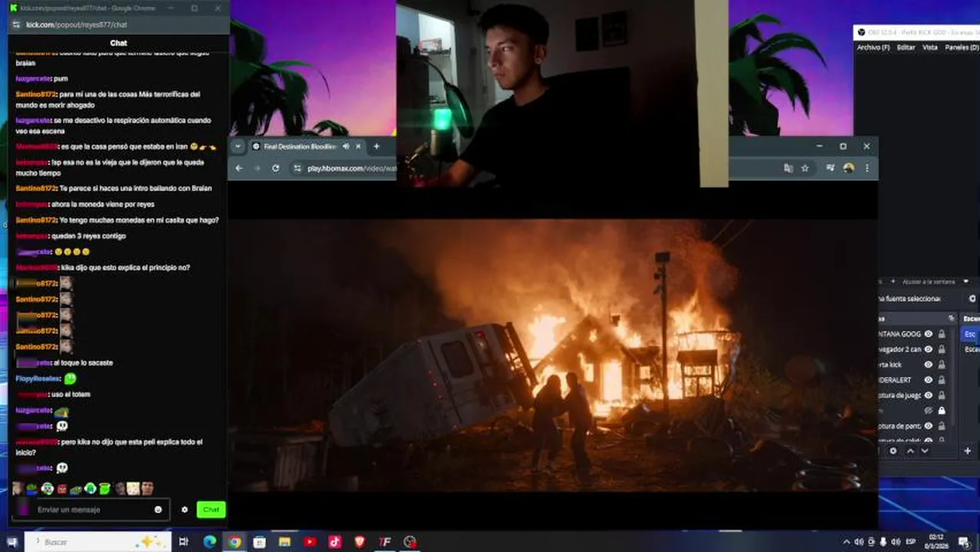Image resolution: width=980 pixels, height=552 pixels.
Task: Click username FlopyRosales in chat
Action: 38,379
